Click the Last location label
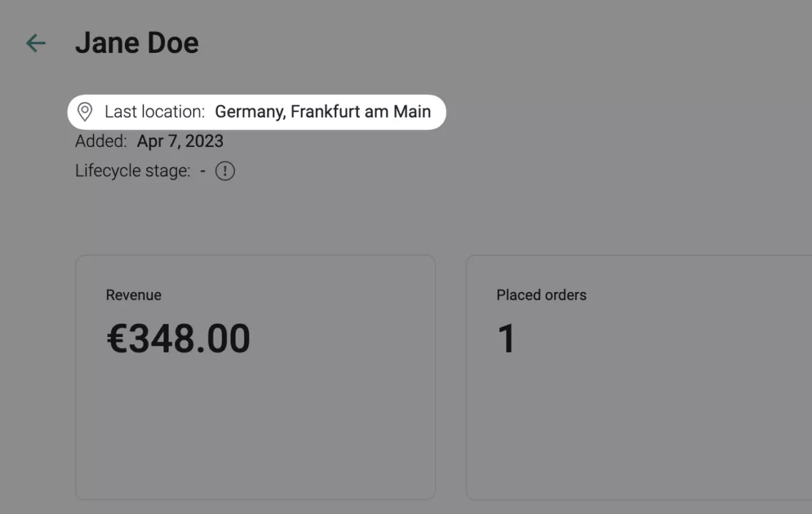 point(155,112)
